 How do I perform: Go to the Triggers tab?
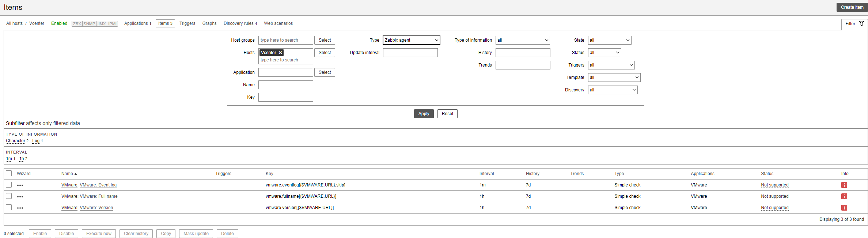click(x=187, y=23)
